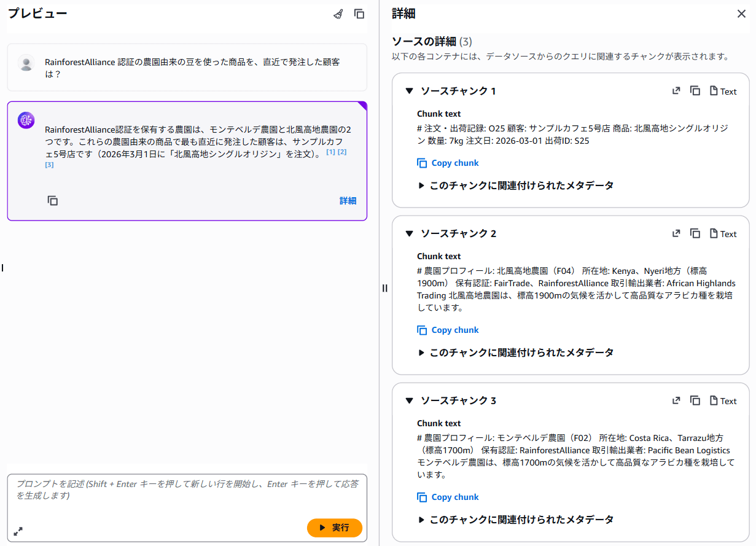Click the Text type label on ソースチャンク 3
The height and width of the screenshot is (546, 756).
(723, 400)
